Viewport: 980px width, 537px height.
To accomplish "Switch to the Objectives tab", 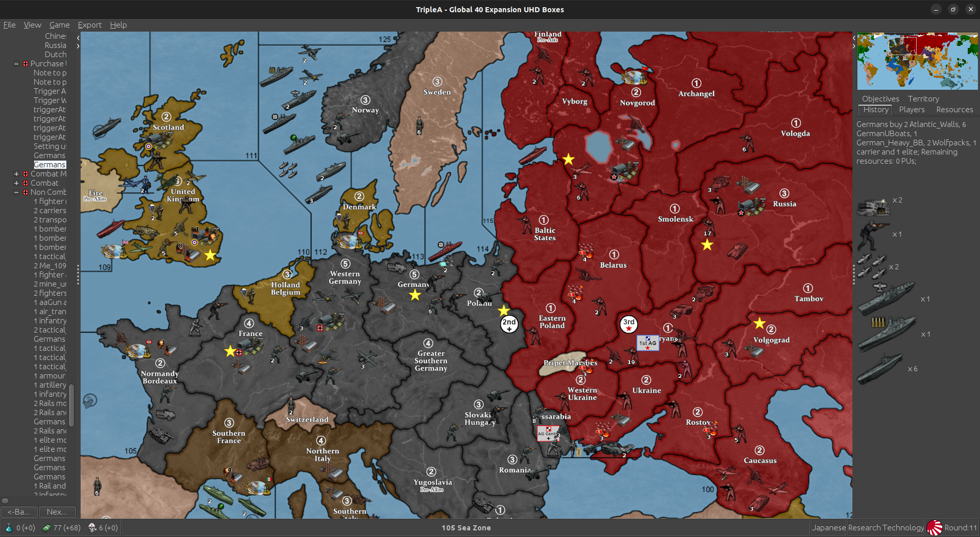I will point(880,99).
